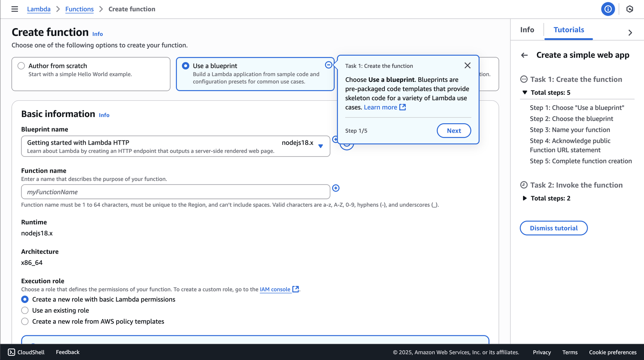
Task: Click Dismiss tutorial button
Action: 553,228
